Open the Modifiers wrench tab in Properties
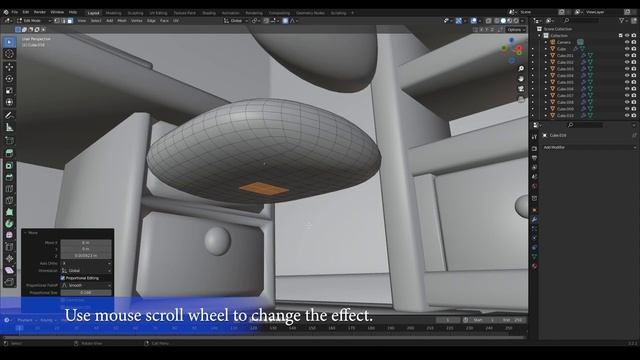 pos(534,220)
